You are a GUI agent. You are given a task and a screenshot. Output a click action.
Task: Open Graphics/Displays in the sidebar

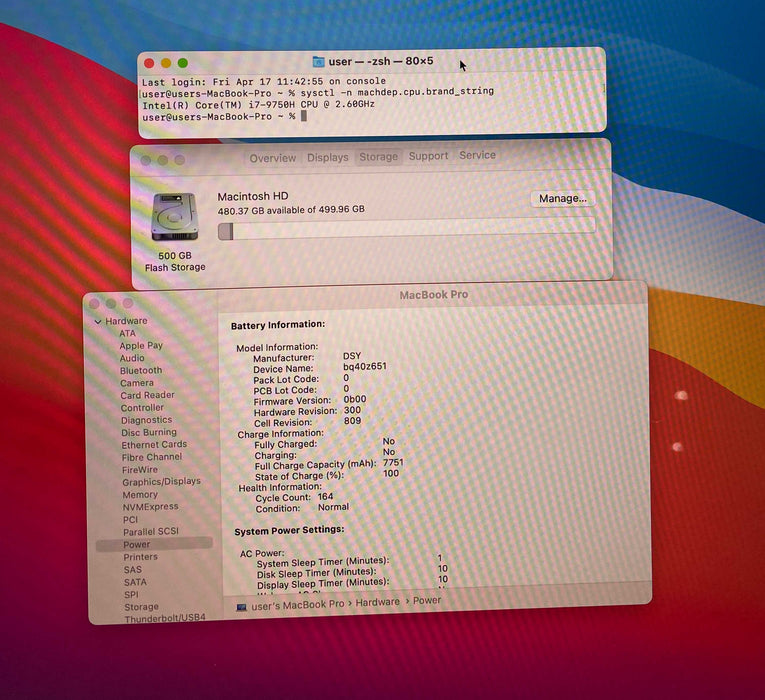point(161,481)
